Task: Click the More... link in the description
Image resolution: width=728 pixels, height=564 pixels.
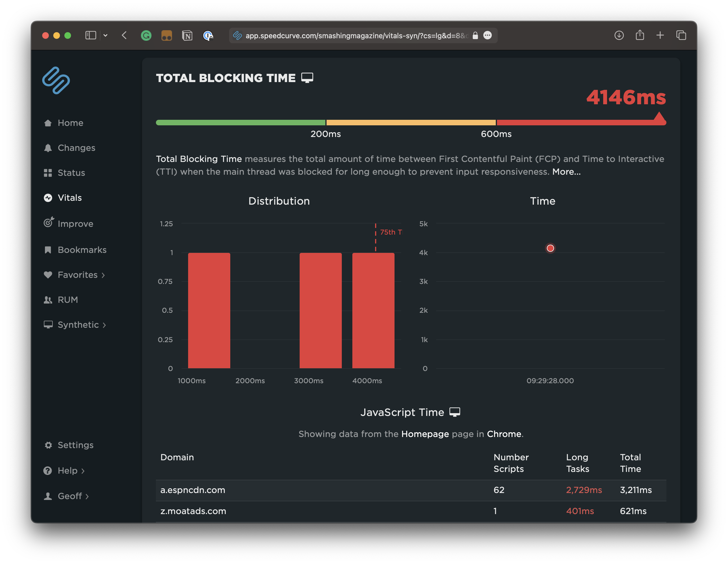Action: coord(566,172)
